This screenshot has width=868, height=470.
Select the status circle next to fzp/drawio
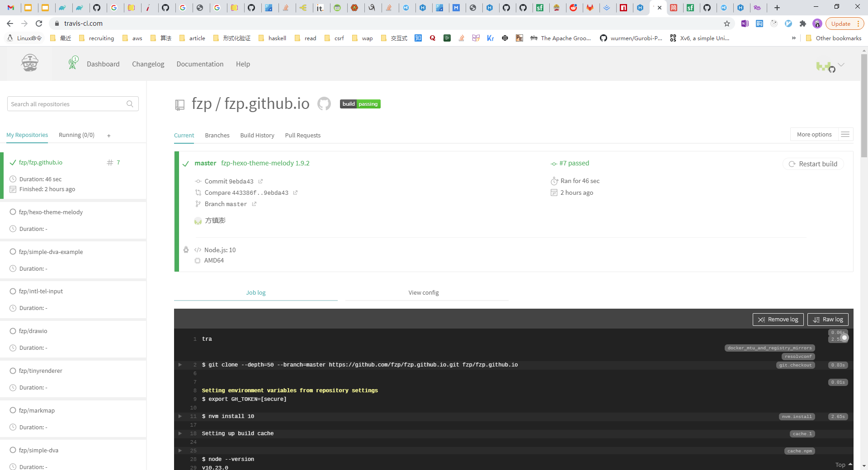[x=13, y=331]
